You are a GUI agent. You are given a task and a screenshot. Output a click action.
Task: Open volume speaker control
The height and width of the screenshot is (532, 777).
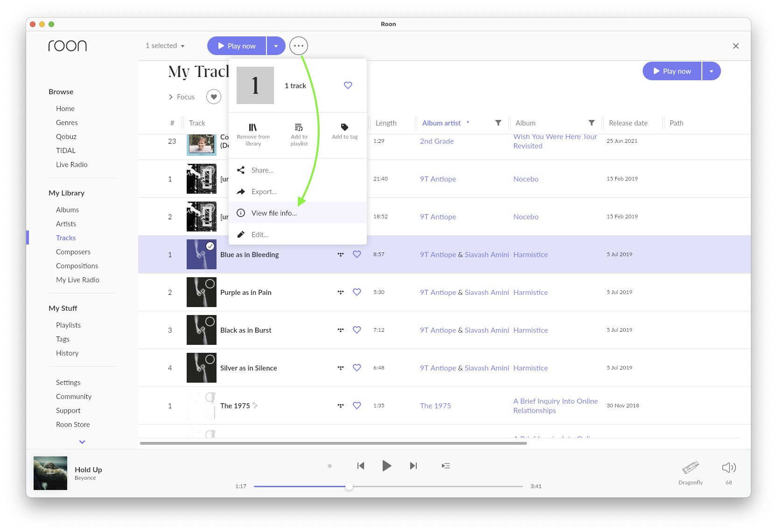pyautogui.click(x=729, y=468)
